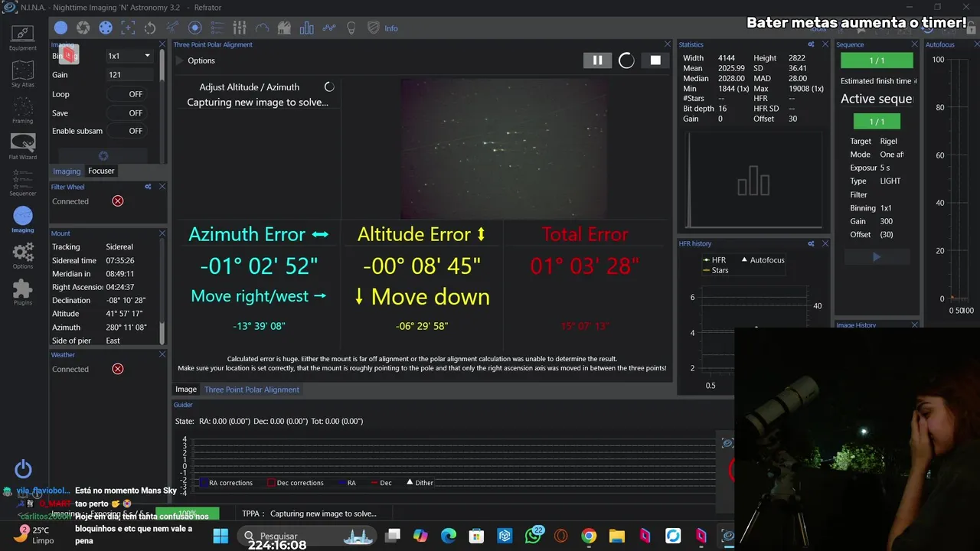
Task: Click the Active sequence 1/1 progress bar
Action: click(x=877, y=122)
